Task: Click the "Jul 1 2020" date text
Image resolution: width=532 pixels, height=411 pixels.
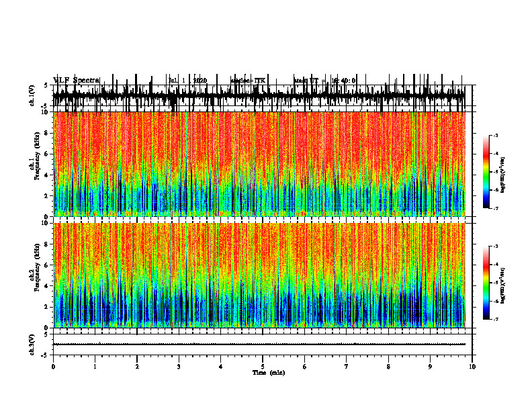Action: (x=187, y=81)
